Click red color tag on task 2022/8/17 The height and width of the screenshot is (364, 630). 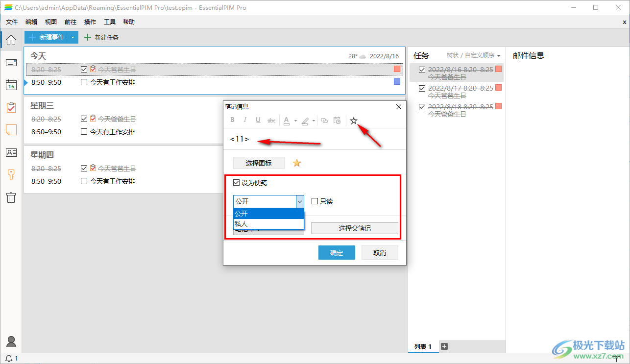coord(499,88)
